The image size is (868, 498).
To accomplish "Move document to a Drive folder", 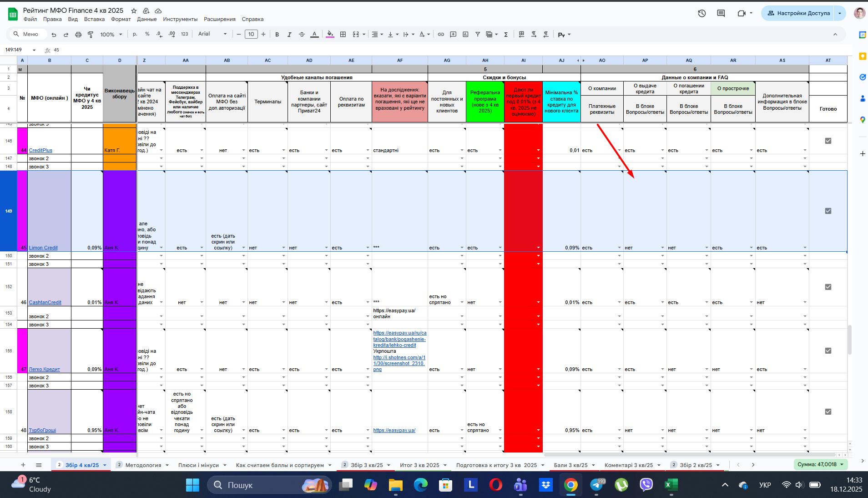I will coord(146,10).
